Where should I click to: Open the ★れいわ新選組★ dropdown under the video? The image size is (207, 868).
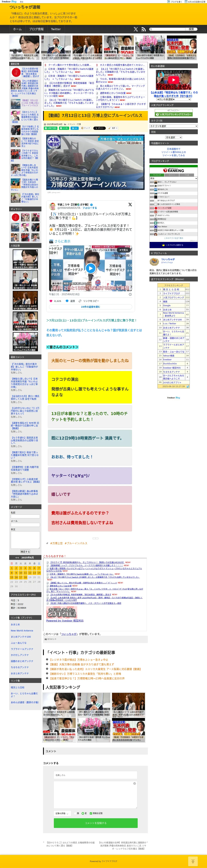coord(174,99)
